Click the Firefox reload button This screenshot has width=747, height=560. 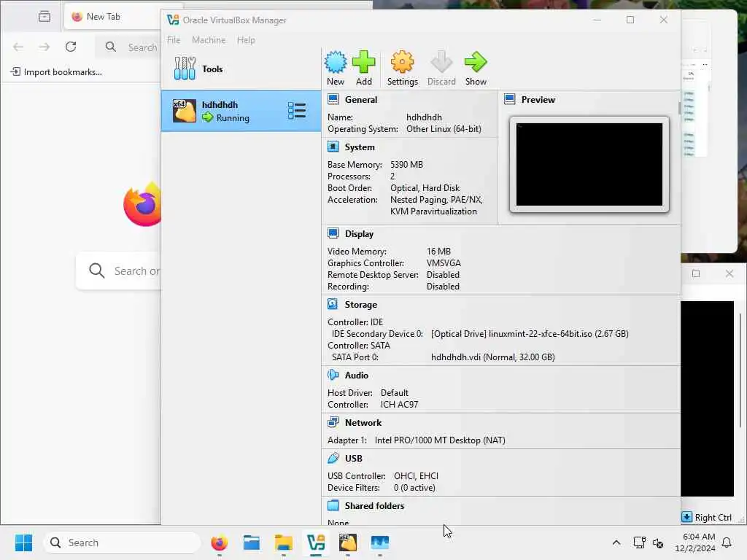point(71,47)
